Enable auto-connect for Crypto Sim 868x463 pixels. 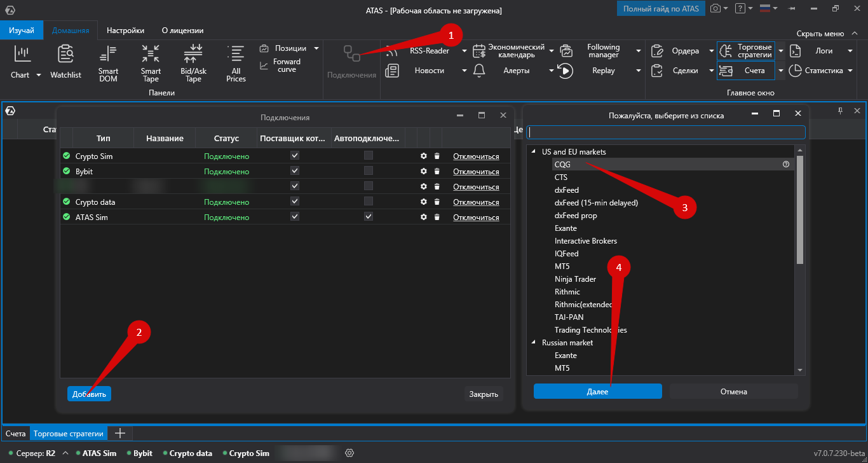pos(369,156)
